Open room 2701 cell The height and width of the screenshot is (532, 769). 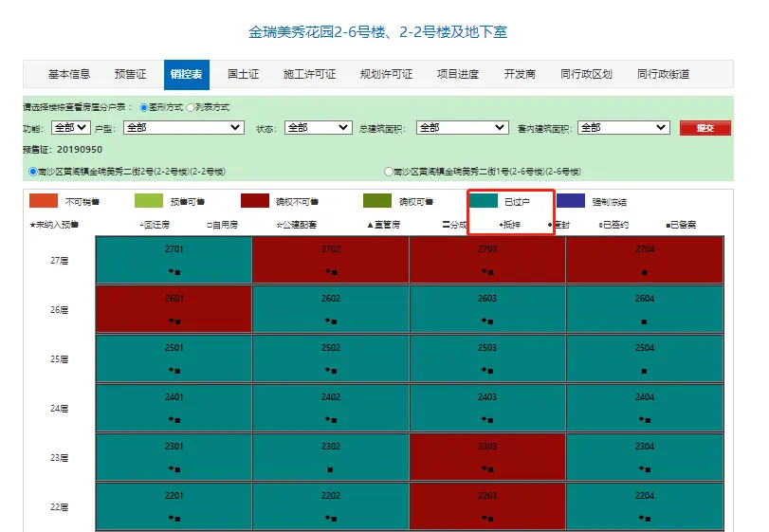[174, 260]
